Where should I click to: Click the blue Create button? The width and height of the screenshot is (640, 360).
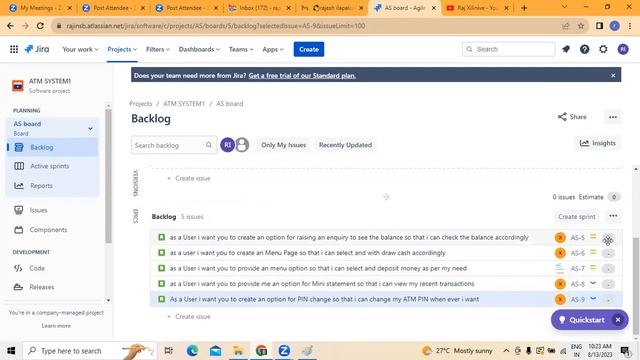pos(309,49)
